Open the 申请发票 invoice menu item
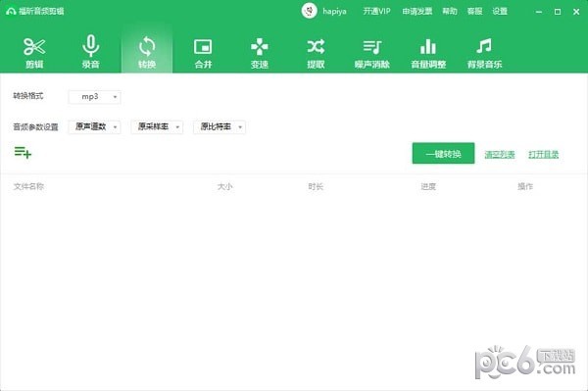The width and height of the screenshot is (588, 391). 417,11
